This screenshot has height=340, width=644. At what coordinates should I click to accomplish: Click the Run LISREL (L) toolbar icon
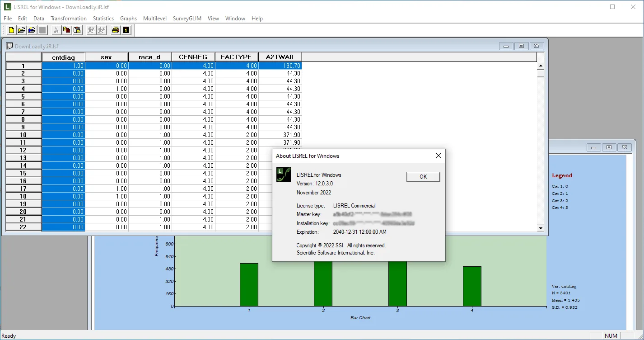pyautogui.click(x=91, y=30)
